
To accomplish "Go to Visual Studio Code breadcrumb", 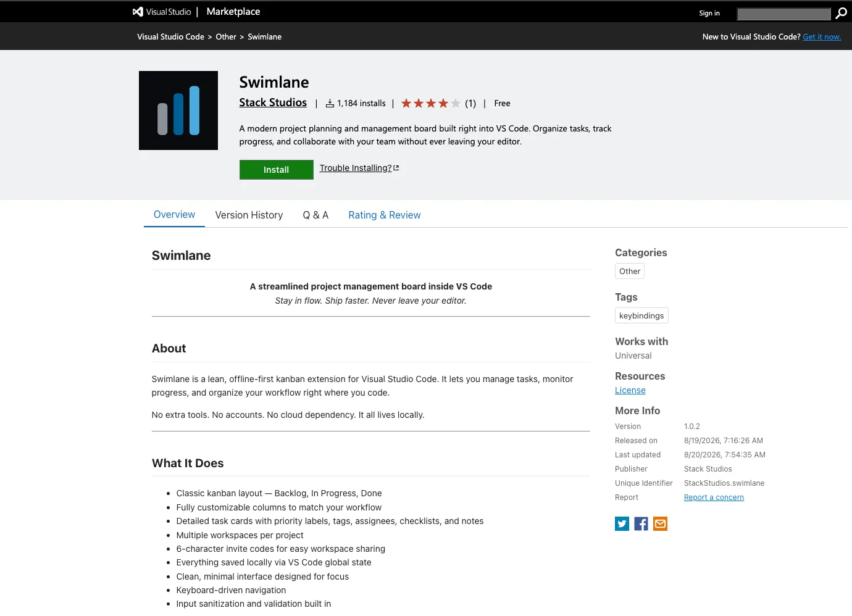I will [x=170, y=37].
